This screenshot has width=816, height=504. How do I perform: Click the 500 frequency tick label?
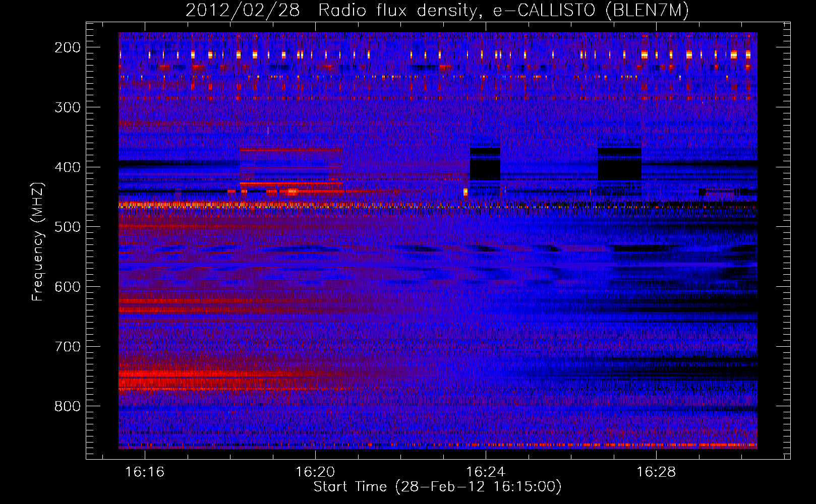coord(68,227)
